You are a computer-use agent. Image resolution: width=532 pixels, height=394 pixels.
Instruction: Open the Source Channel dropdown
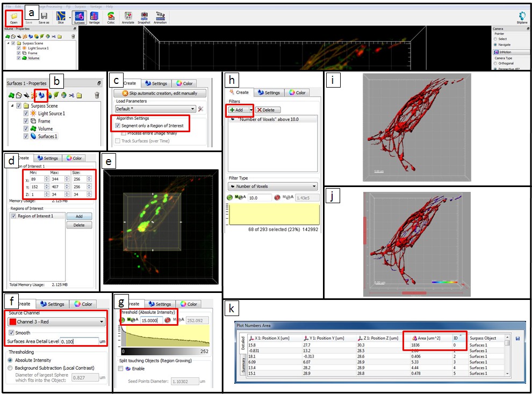coord(56,321)
